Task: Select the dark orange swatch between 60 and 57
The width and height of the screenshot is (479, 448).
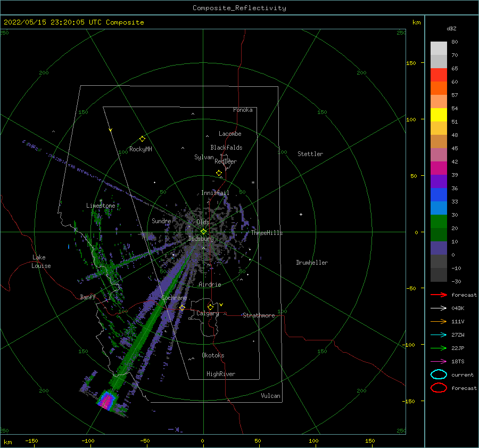Action: [439, 88]
